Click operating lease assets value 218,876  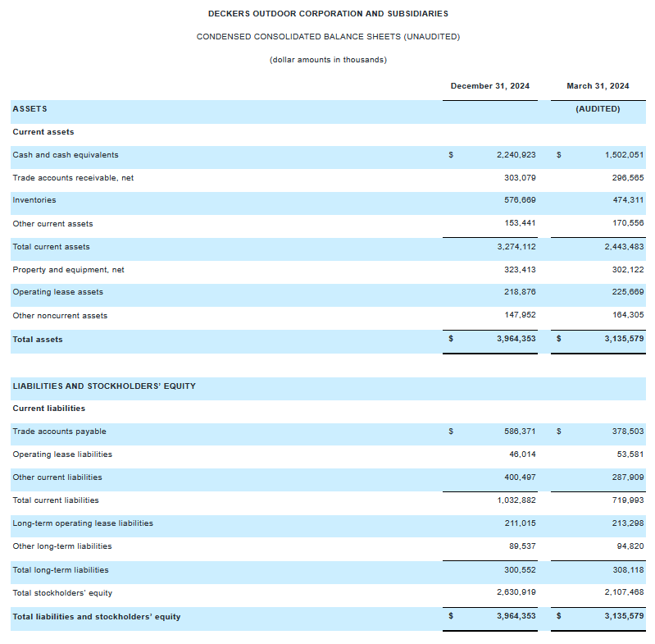(520, 292)
